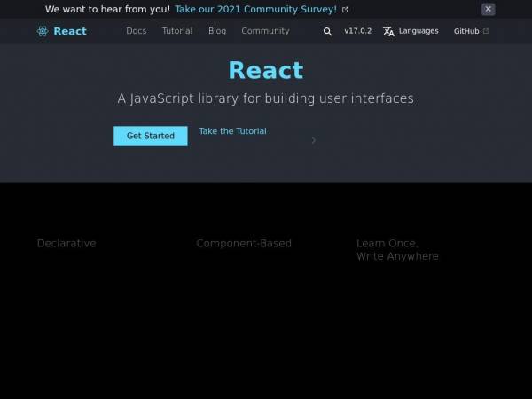Open the Docs nav item
The image size is (532, 399).
click(136, 31)
